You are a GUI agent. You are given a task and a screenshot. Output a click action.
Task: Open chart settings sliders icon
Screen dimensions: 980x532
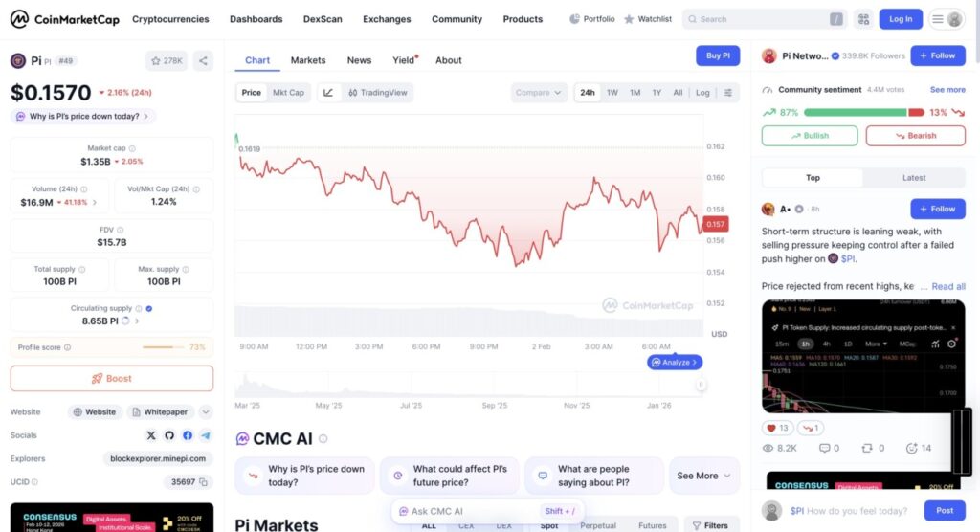click(728, 93)
